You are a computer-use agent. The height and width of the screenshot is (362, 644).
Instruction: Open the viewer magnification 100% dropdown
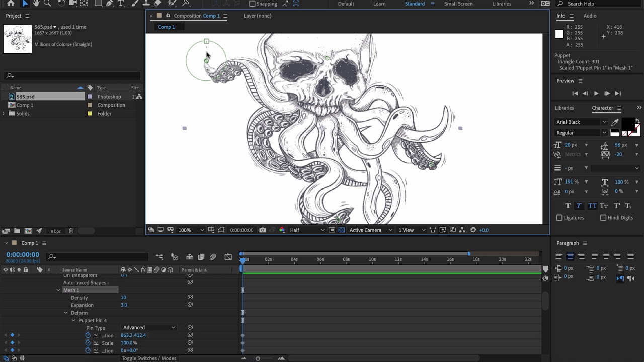[x=191, y=230]
